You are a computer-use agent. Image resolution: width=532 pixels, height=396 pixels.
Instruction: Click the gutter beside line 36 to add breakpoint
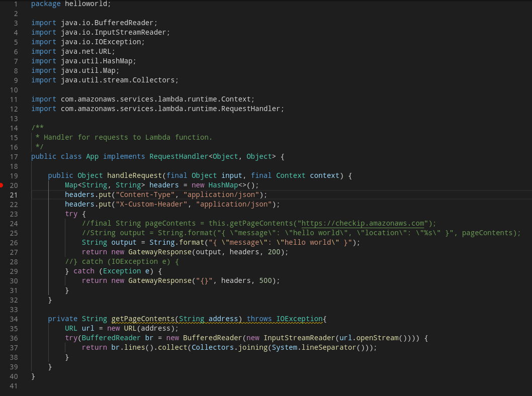pyautogui.click(x=4, y=338)
